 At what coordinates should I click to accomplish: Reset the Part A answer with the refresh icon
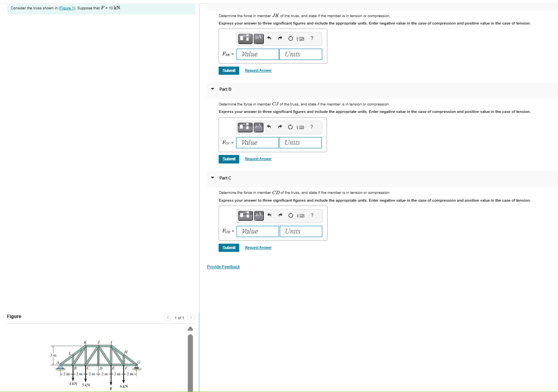tap(290, 39)
